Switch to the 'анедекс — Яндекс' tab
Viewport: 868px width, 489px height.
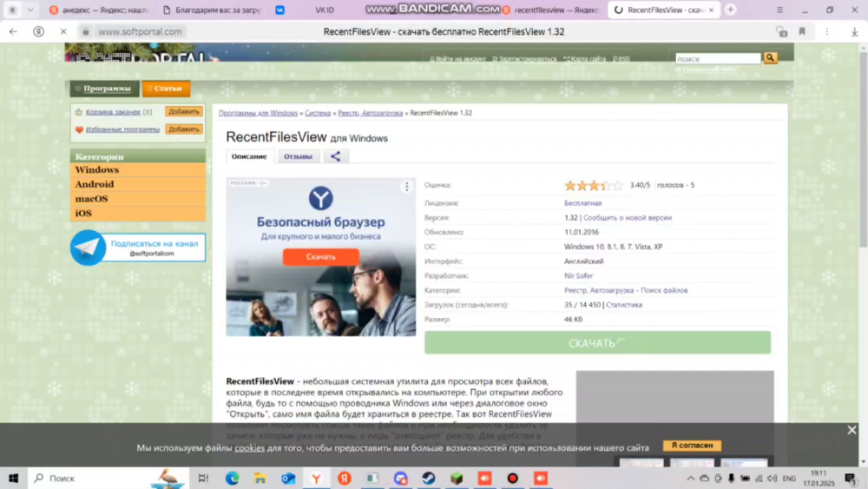(x=99, y=10)
